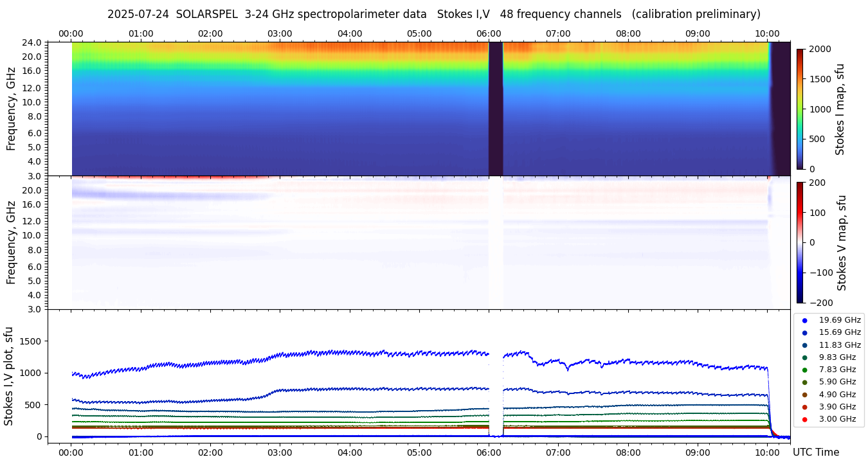Viewport: 868px width, 466px height.
Task: Click the plot title text at top
Action: [x=433, y=14]
